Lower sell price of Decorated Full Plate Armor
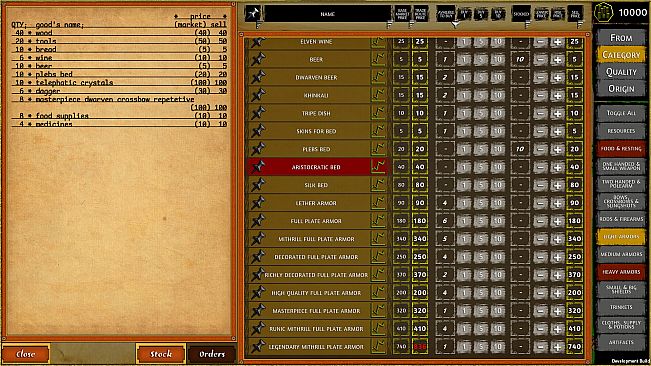The height and width of the screenshot is (366, 651). click(541, 256)
